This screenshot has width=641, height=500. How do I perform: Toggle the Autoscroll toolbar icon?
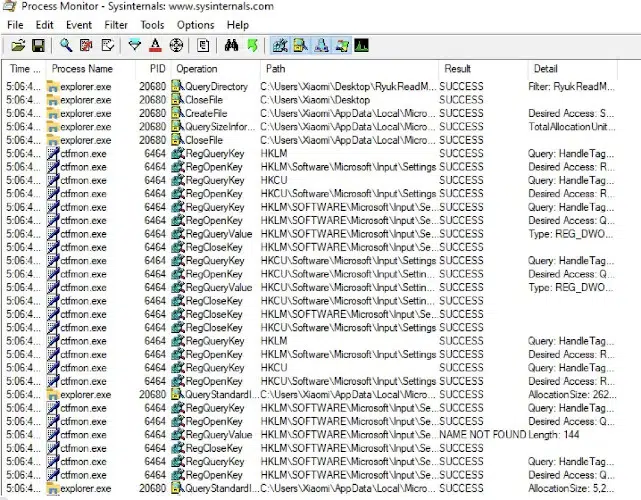pos(86,45)
